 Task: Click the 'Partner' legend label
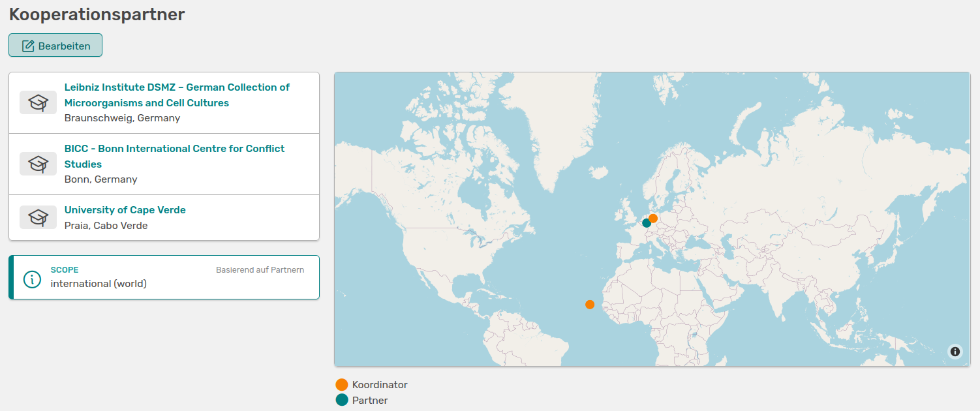click(370, 401)
